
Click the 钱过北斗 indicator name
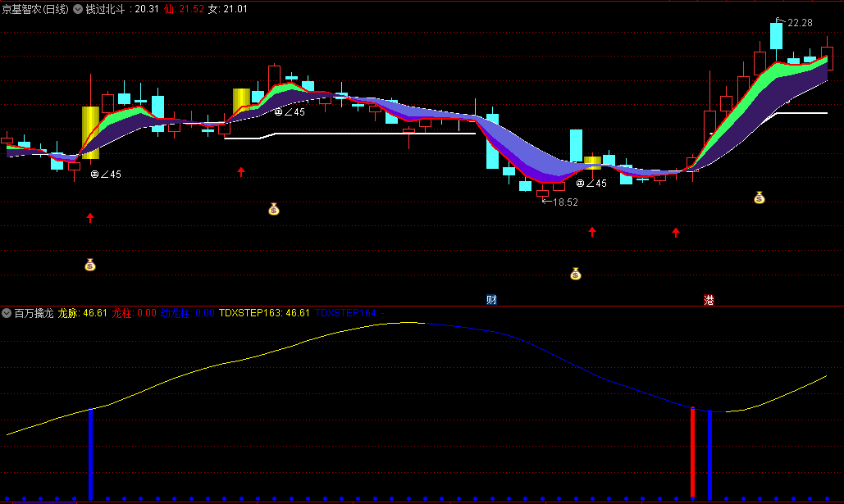pos(106,9)
